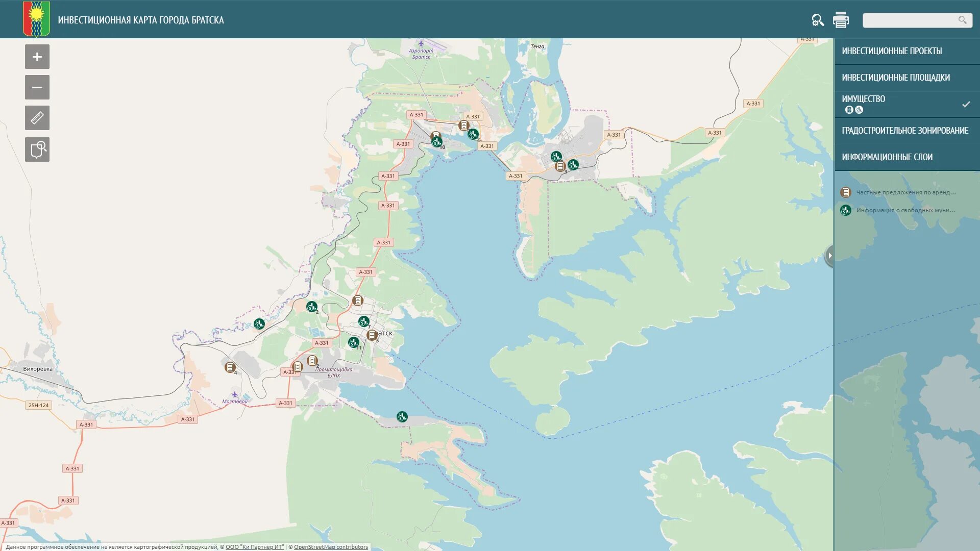Click the Инвестиционная карта города Братска title
Viewport: 980px width, 551px height.
tap(141, 20)
